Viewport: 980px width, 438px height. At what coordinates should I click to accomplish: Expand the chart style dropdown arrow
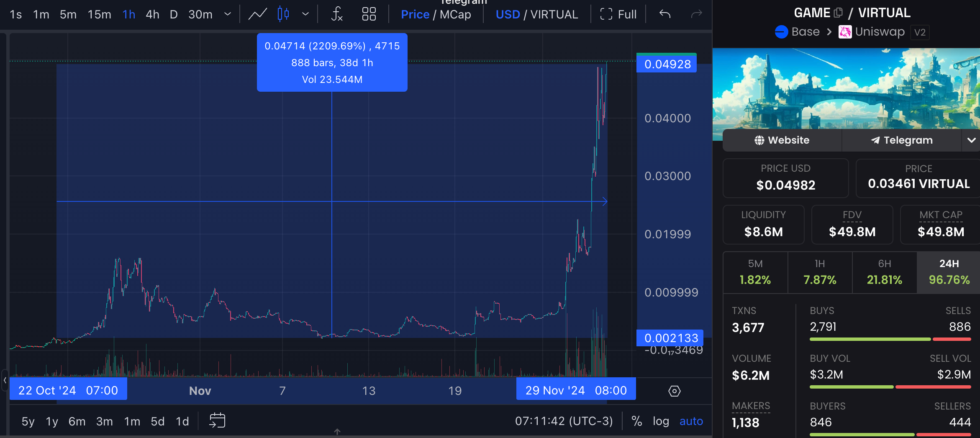pyautogui.click(x=305, y=14)
